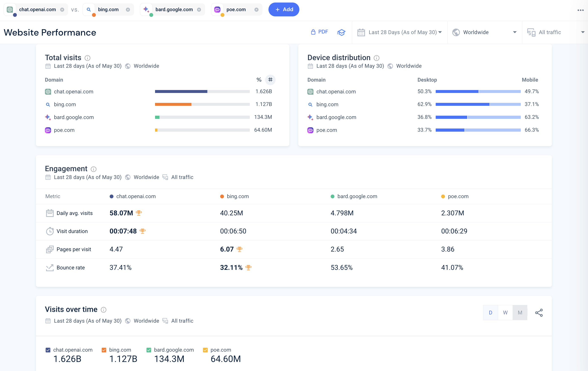Click the 2.307M daily visits value
Viewport: 588px width, 371px height.
click(x=453, y=213)
